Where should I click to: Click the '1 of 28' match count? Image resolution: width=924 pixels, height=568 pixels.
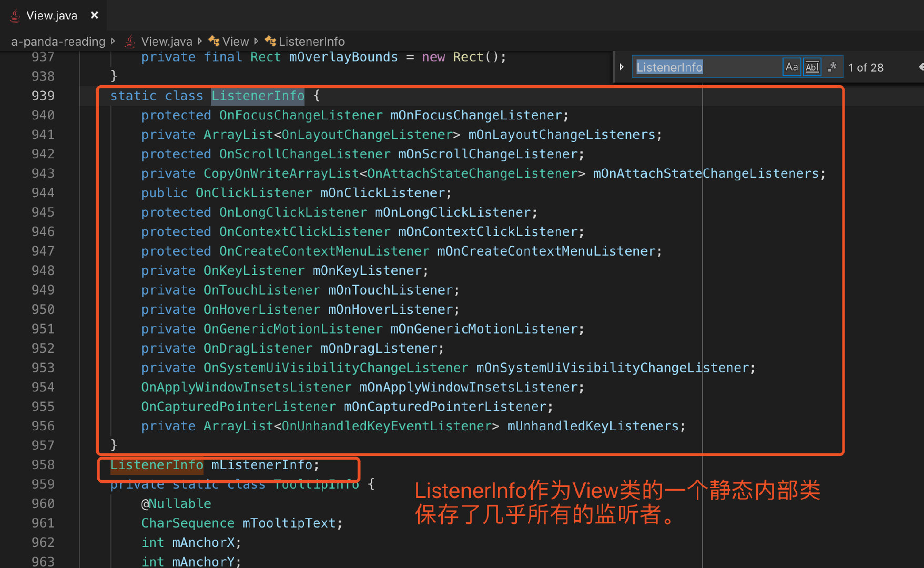[866, 68]
